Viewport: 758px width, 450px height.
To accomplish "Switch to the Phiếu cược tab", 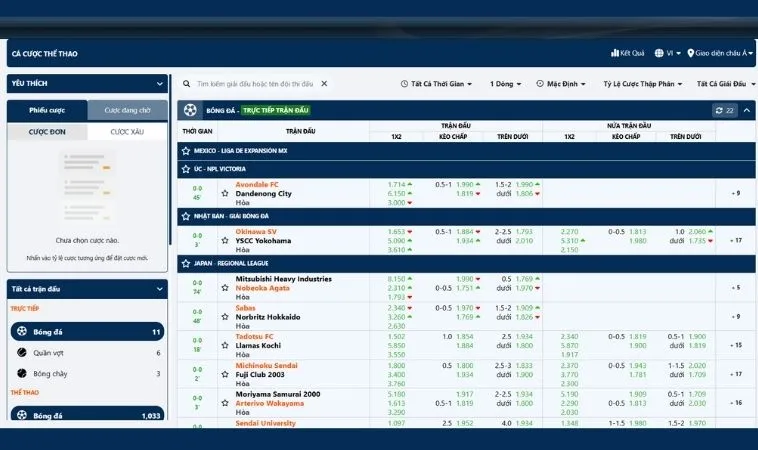I will 47,110.
